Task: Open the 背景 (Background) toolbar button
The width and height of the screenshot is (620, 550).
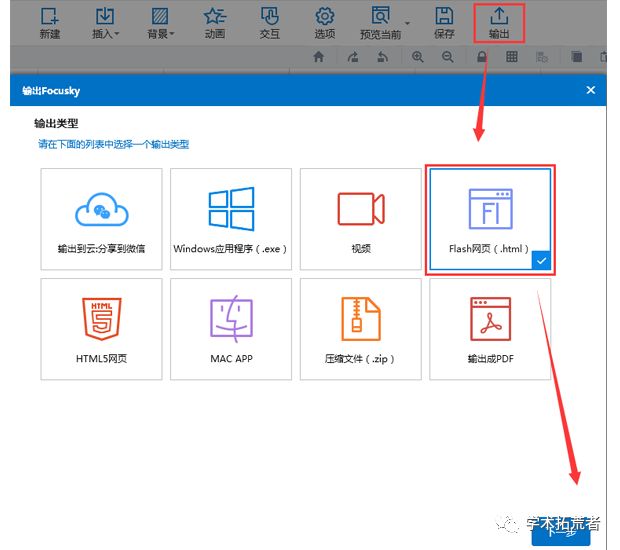Action: 158,23
